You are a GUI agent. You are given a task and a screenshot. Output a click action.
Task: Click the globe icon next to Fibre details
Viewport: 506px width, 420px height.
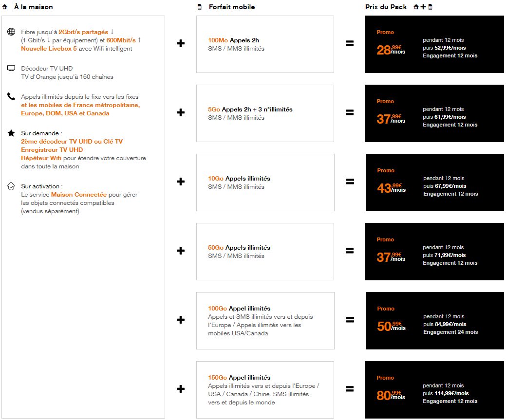(x=11, y=32)
